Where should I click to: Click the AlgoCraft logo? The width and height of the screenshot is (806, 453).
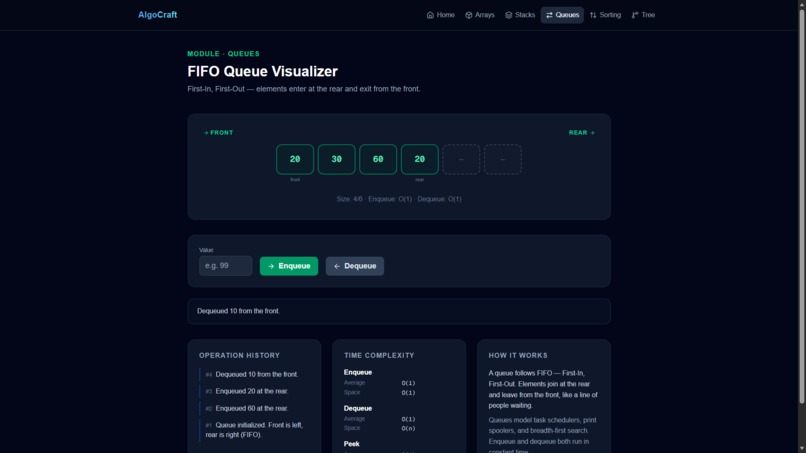[x=157, y=15]
